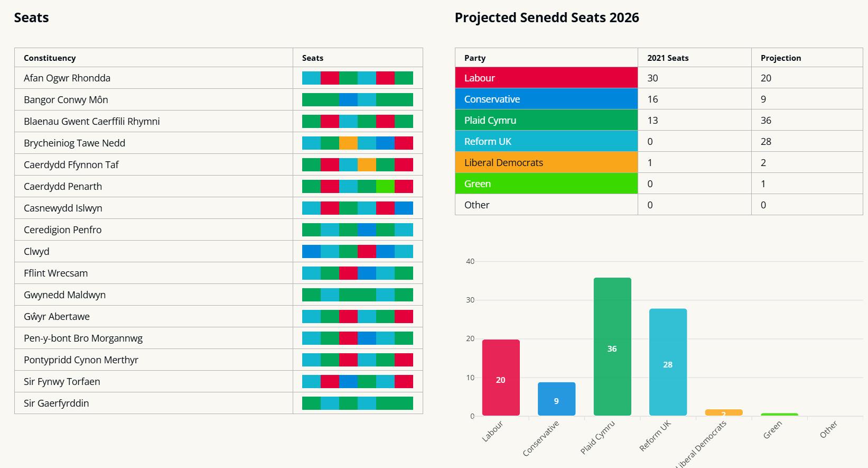Select the Reform UK party cell in table
This screenshot has width=868, height=468.
[x=546, y=141]
